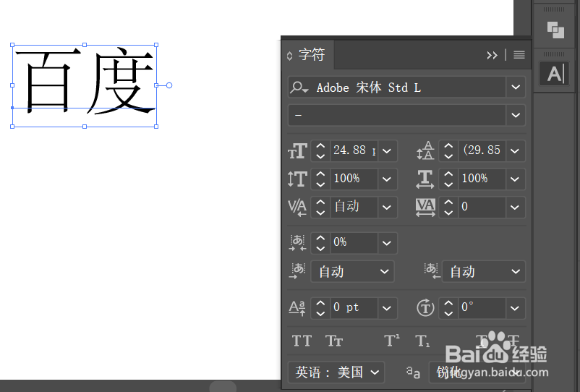Open the Character panel icon in dock
This screenshot has height=392, width=580.
[554, 74]
